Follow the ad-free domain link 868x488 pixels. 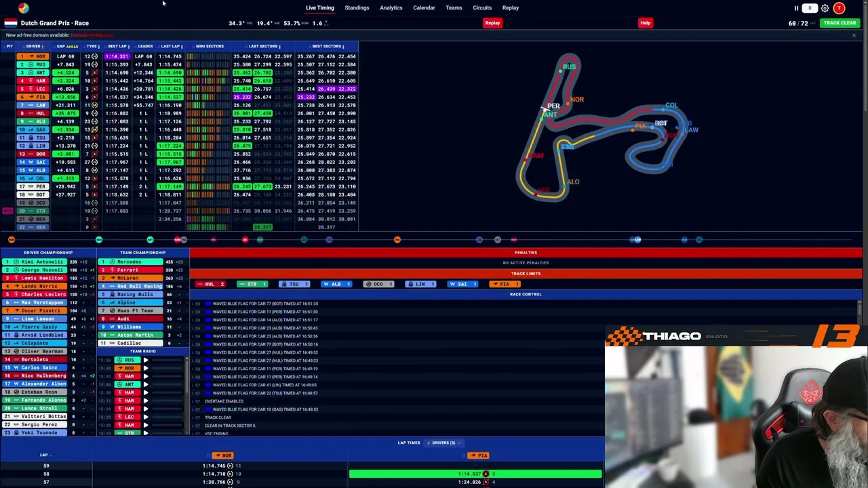92,35
